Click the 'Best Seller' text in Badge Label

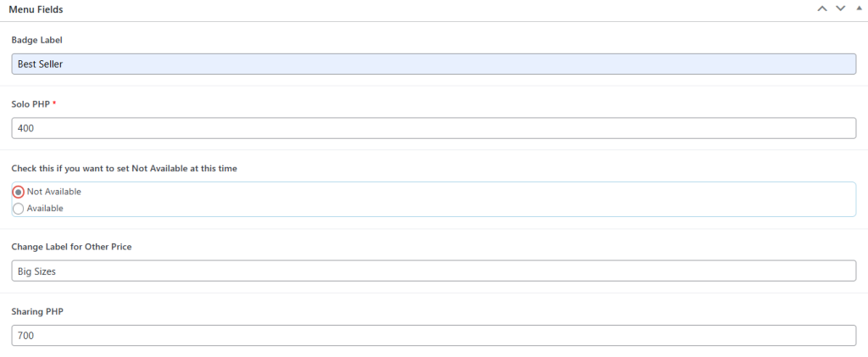click(x=41, y=64)
